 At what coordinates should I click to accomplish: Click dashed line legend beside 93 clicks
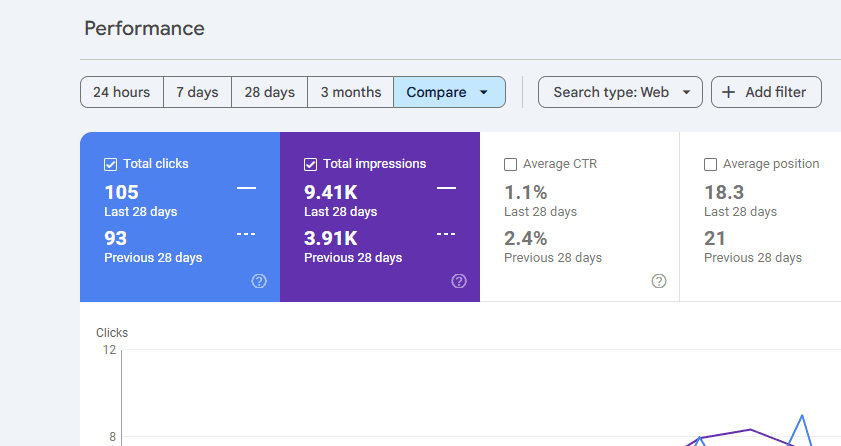[x=246, y=234]
